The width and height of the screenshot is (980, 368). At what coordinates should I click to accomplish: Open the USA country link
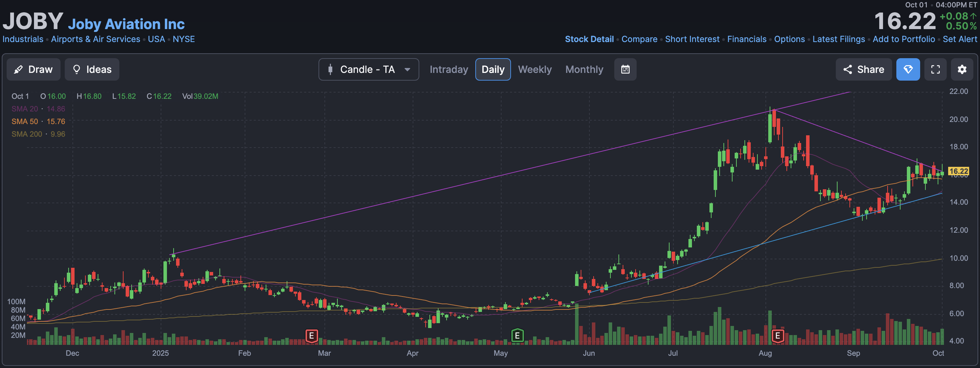point(156,39)
